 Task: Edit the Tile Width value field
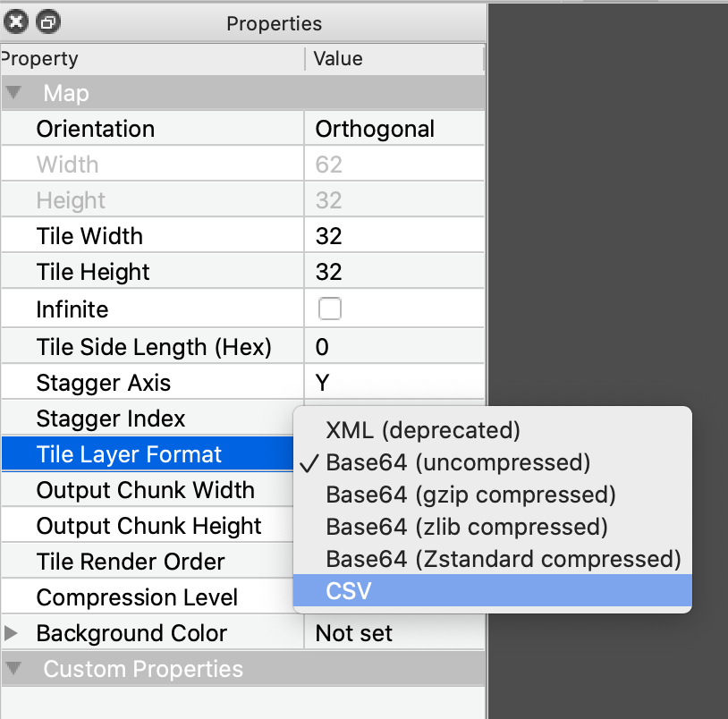point(394,236)
